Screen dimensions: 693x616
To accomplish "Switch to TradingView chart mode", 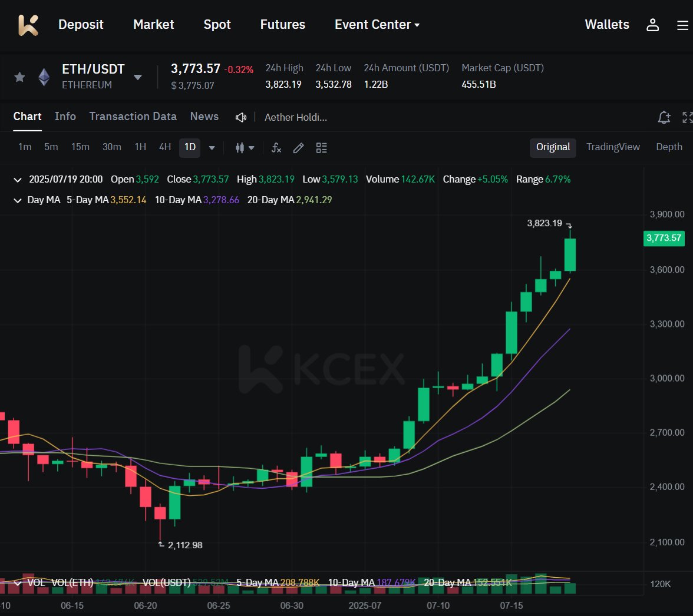I will click(x=613, y=147).
